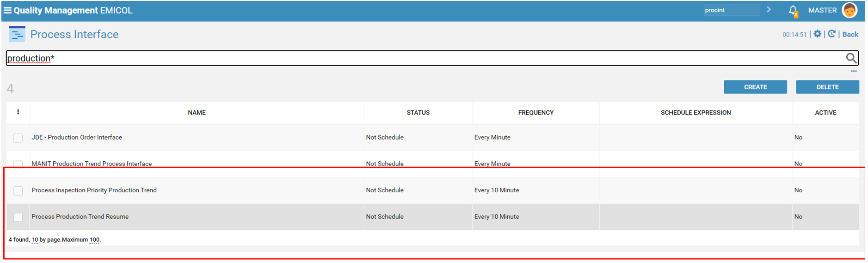Click No active value in Trend Resume row

798,216
